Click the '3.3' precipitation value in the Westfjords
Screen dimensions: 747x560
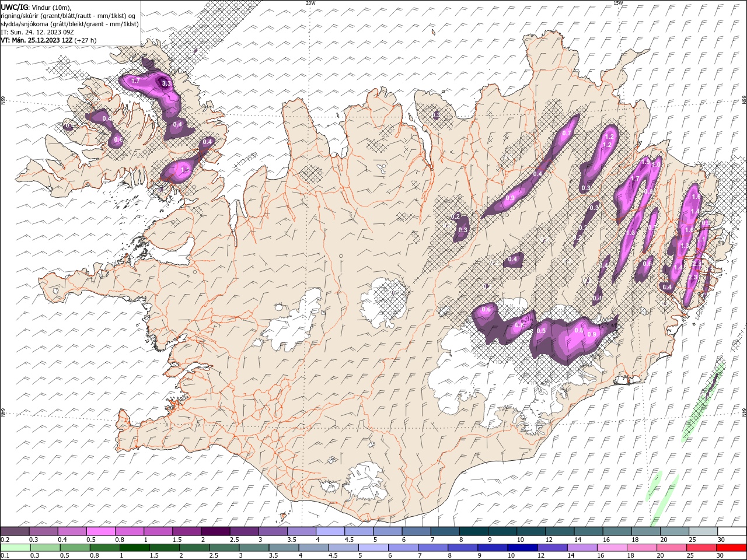click(166, 83)
